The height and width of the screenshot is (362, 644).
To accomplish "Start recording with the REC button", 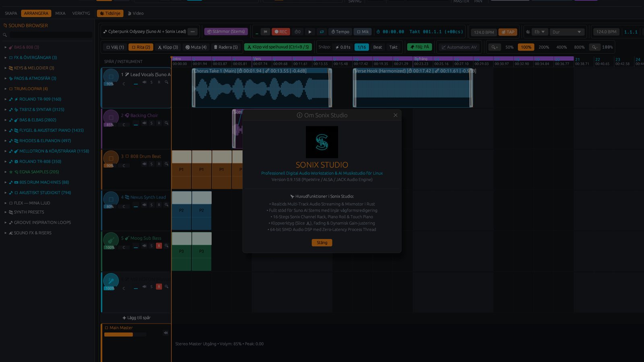I will tap(281, 32).
